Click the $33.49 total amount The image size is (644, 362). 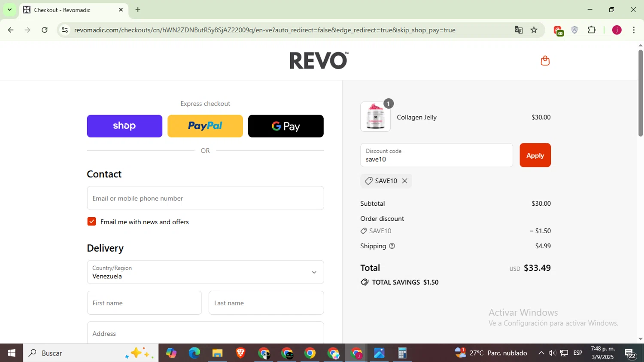tap(537, 268)
